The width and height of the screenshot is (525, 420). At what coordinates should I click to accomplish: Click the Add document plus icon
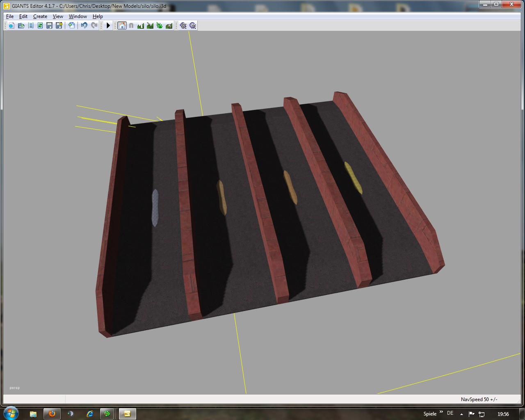71,25
